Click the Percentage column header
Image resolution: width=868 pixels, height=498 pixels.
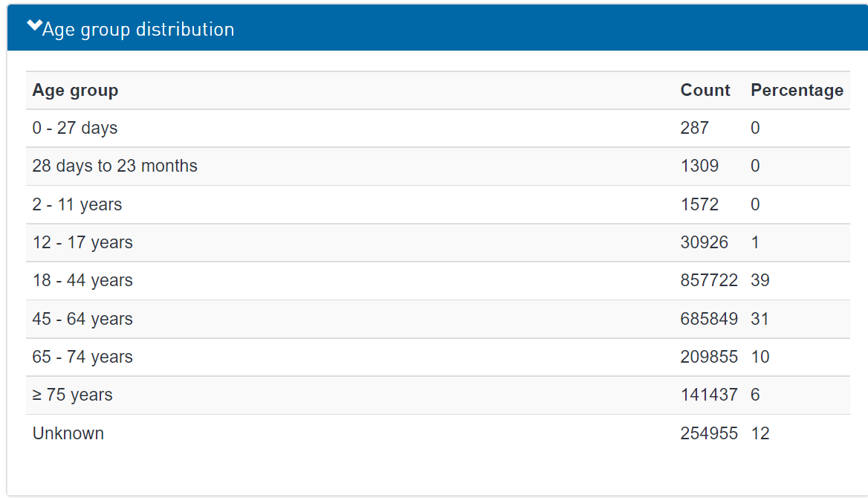(x=797, y=91)
